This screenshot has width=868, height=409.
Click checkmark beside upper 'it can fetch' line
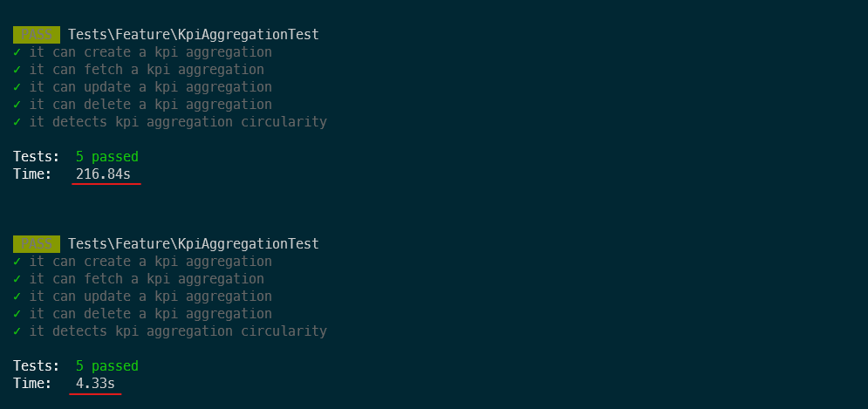[x=17, y=70]
